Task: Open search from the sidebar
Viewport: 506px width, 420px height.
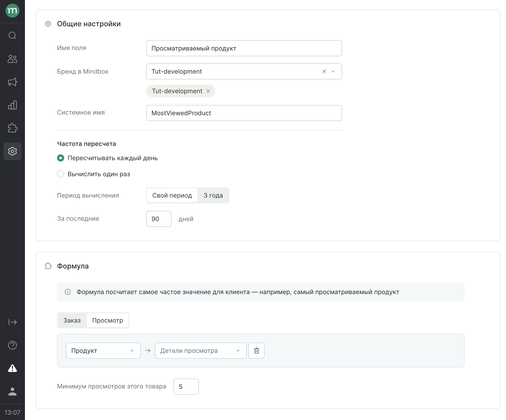Action: pos(12,35)
